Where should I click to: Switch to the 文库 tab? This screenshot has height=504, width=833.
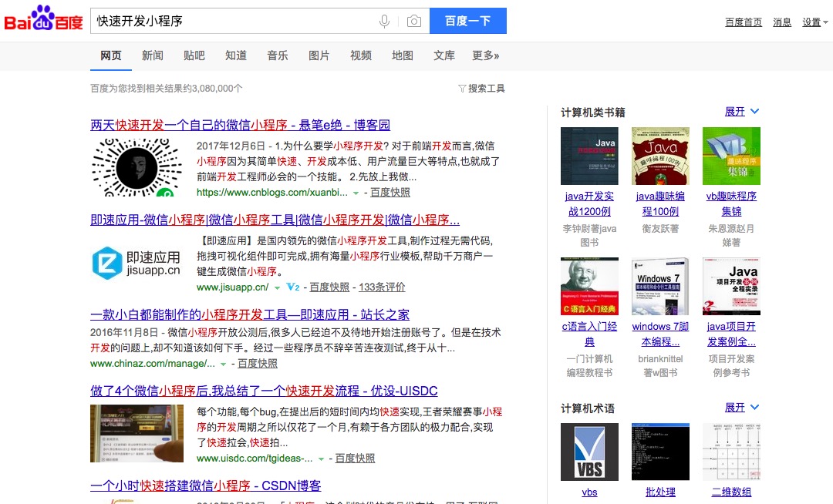point(444,55)
